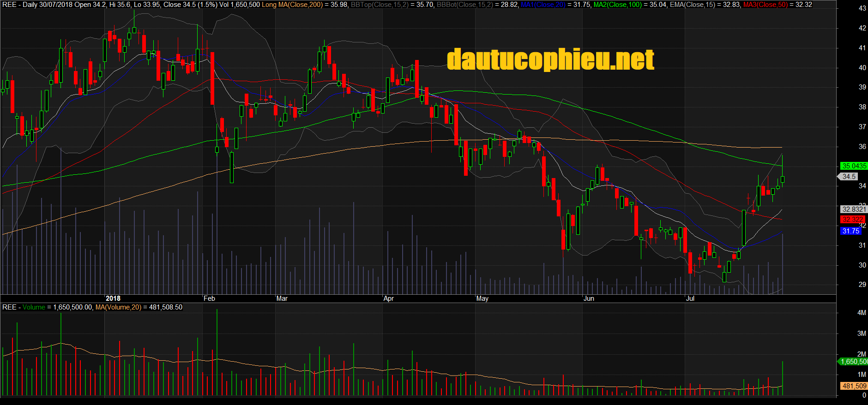Click the MA3(Close,50) = 32.32 label

[x=778, y=5]
